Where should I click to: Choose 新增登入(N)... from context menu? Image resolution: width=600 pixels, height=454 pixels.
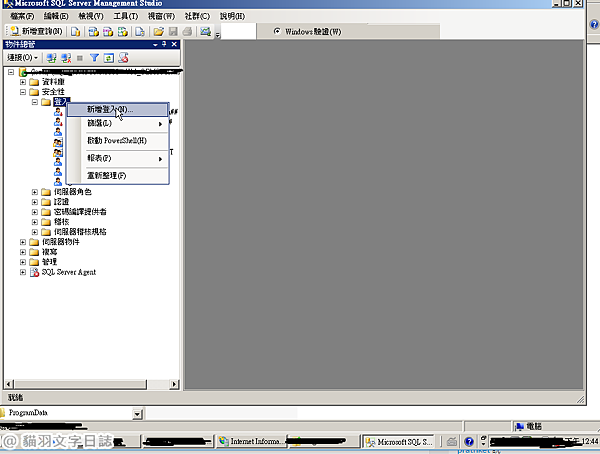tap(117, 109)
